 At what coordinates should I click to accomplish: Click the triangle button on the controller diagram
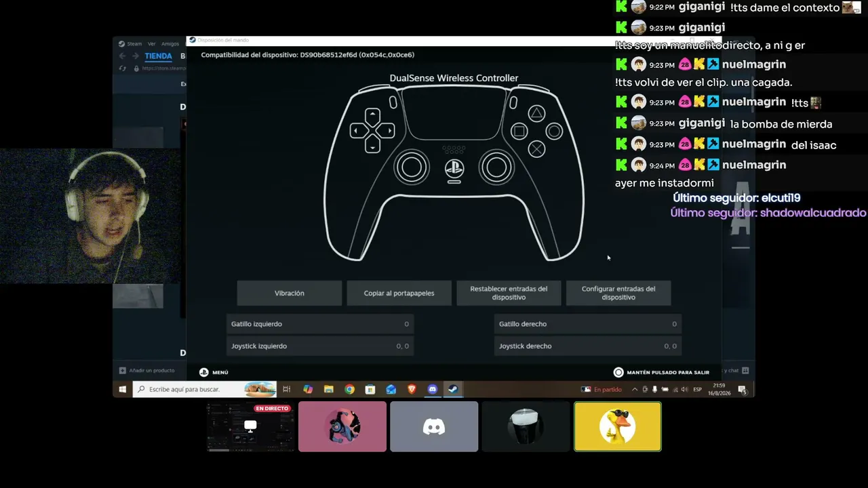[x=536, y=113]
